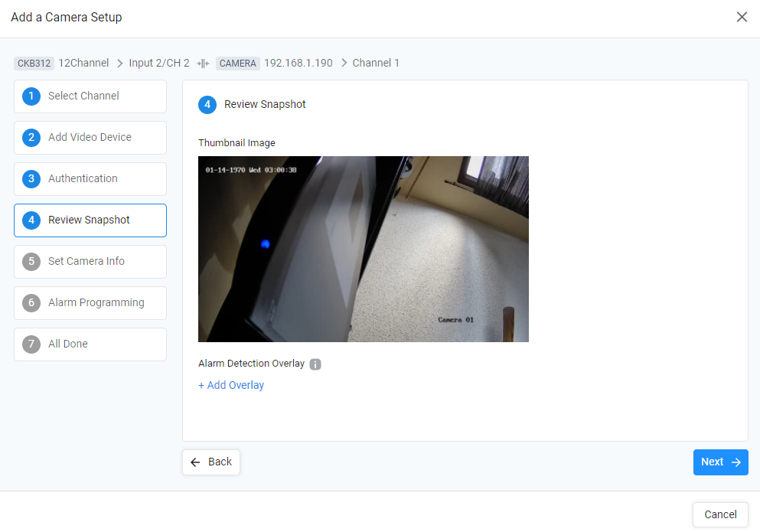Screen dimensions: 760x532
Task: Go to Add Video Device step
Action: click(90, 137)
